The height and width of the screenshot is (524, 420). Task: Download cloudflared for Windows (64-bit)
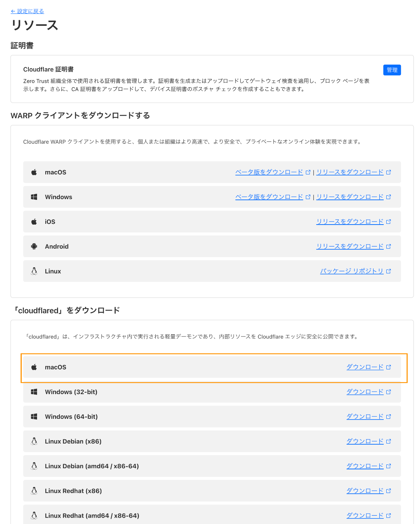(365, 417)
